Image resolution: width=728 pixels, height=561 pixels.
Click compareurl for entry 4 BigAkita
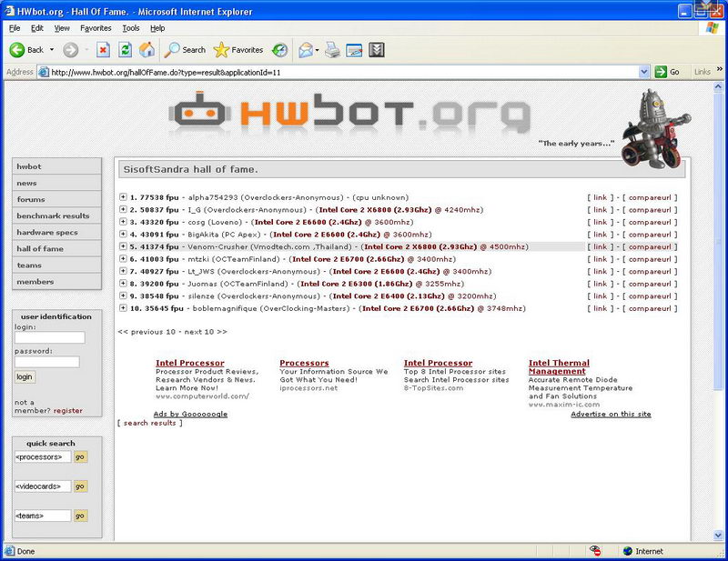pos(650,235)
